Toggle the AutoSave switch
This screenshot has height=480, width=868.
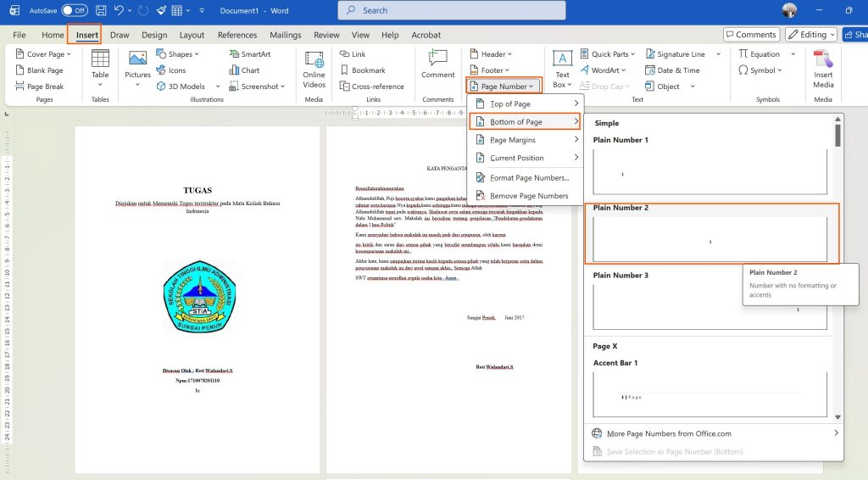coord(75,11)
